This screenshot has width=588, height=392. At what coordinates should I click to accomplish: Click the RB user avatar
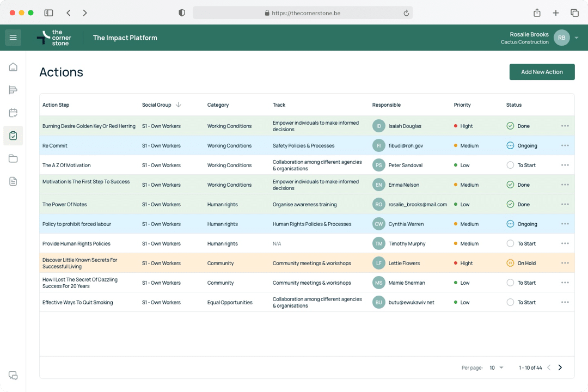click(561, 38)
